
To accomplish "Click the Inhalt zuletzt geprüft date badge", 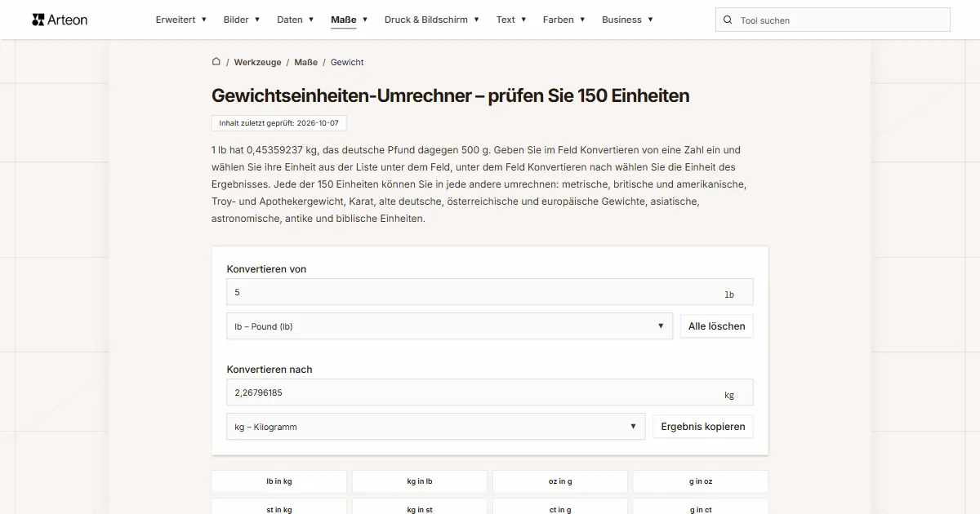I will pos(278,123).
